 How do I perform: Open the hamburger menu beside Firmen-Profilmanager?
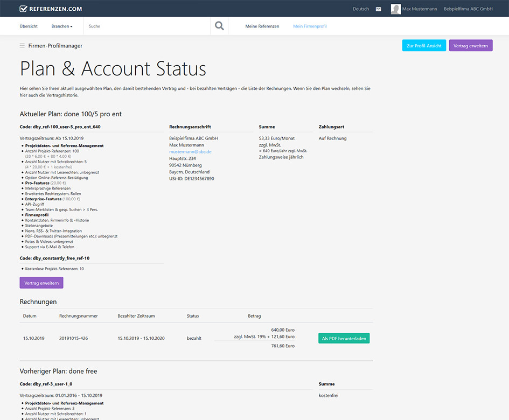22,46
